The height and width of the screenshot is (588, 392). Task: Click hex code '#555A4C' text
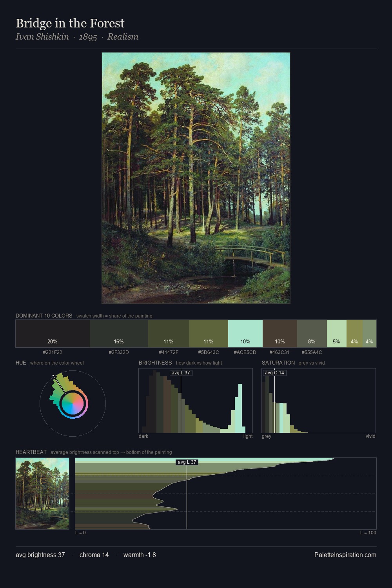[312, 352]
